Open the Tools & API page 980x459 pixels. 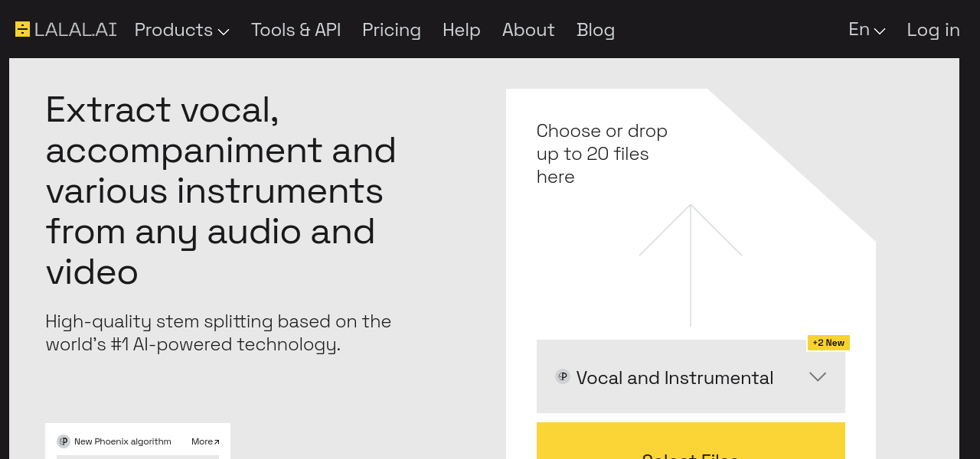coord(296,30)
